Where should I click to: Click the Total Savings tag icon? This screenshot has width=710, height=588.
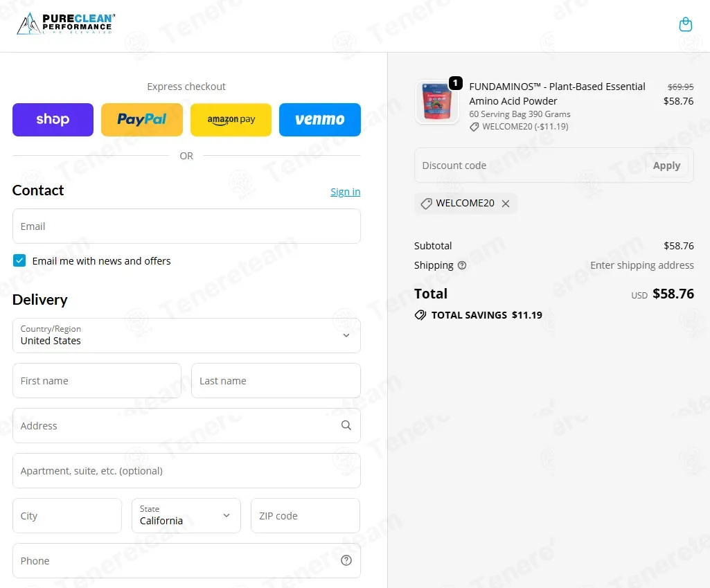(x=420, y=315)
